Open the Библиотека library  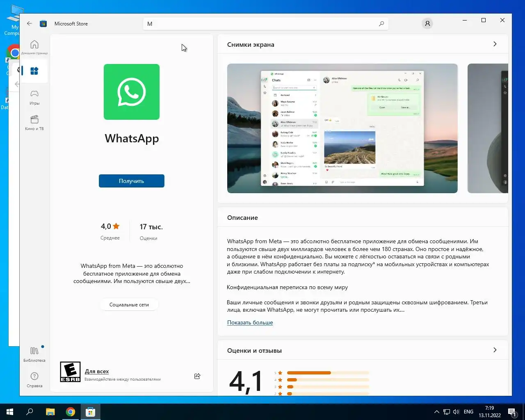34,354
